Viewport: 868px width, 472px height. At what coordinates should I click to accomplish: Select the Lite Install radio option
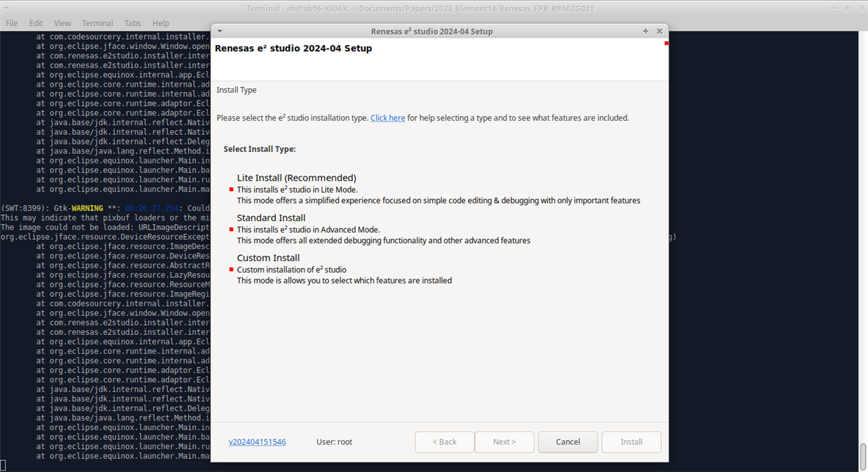tap(231, 190)
